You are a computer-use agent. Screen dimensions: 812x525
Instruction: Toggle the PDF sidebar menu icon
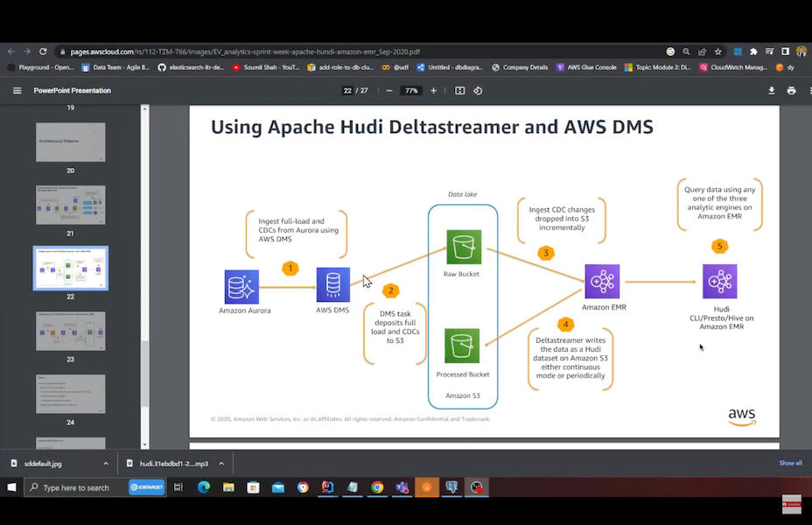(x=17, y=90)
